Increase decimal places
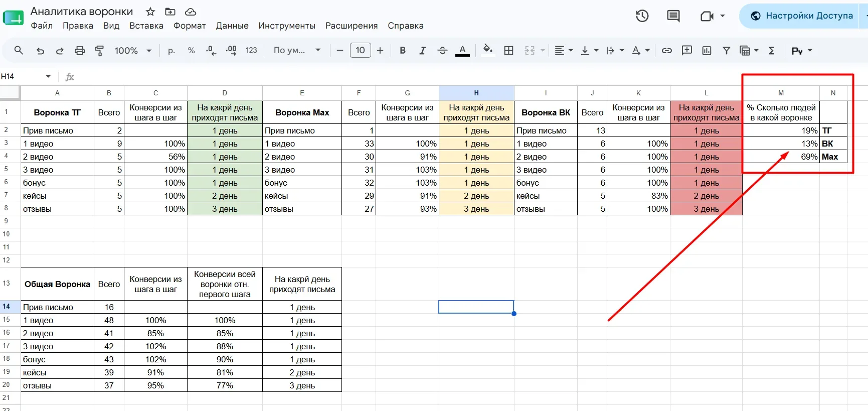This screenshot has height=411, width=868. (231, 50)
